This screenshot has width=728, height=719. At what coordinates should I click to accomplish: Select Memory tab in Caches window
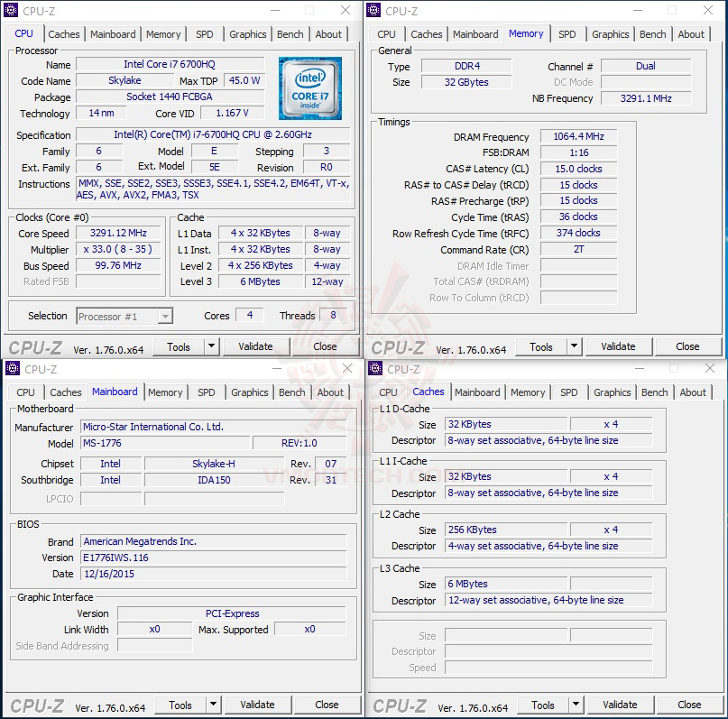[528, 392]
